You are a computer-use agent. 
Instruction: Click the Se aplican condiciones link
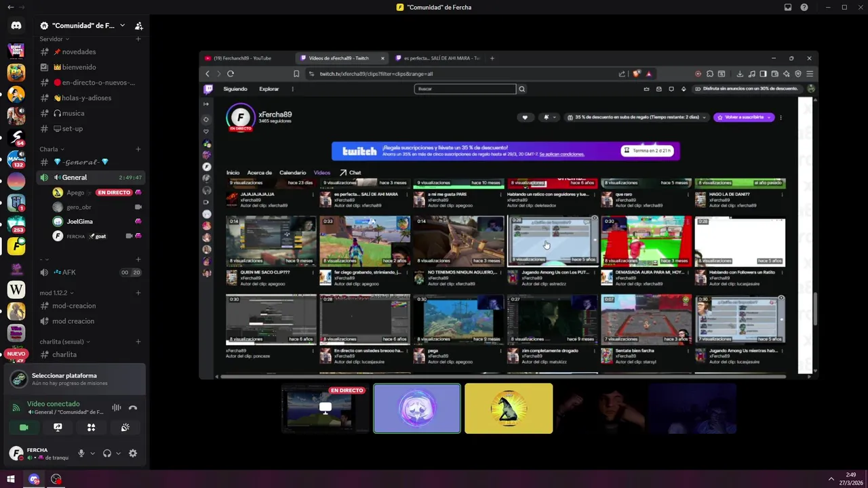click(562, 154)
